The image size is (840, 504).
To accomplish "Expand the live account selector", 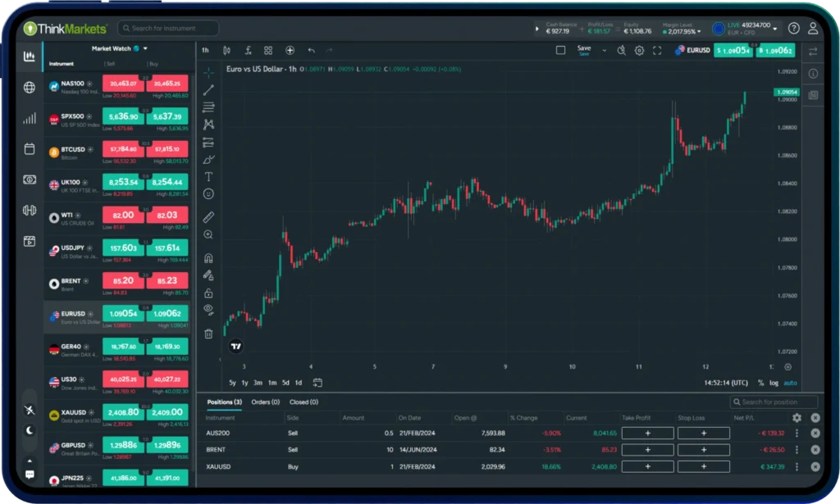I will click(776, 29).
